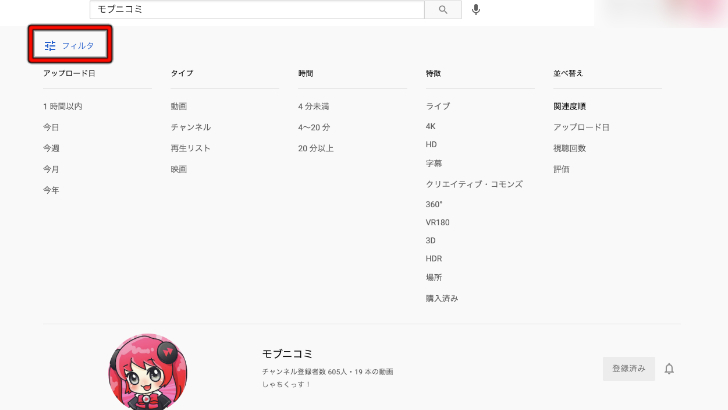Screen dimensions: 728x410
Task: Toggle the フィルタ filter button
Action: [70, 46]
